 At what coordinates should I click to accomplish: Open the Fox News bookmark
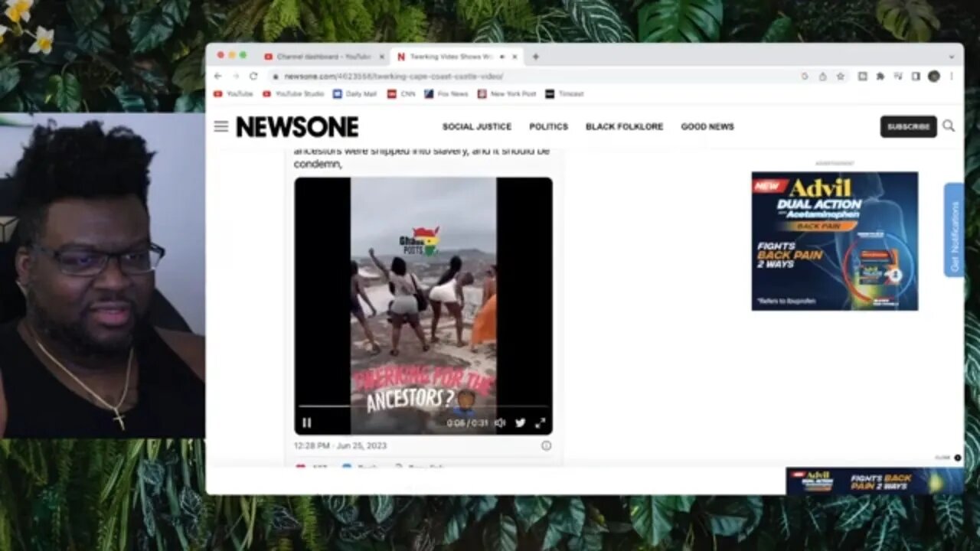446,93
